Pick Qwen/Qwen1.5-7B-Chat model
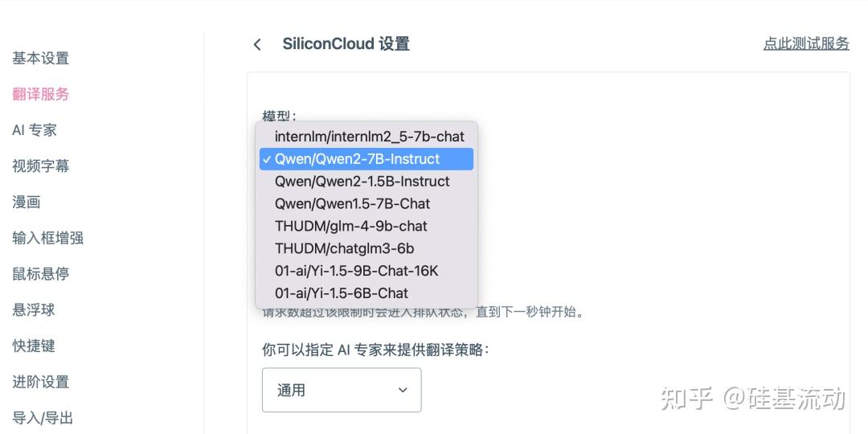868x434 pixels. (x=352, y=203)
